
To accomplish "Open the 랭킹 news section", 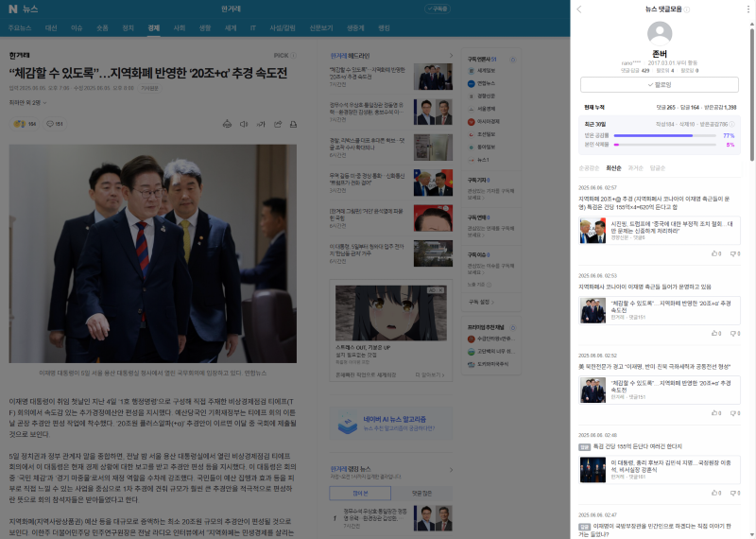I will pos(384,28).
